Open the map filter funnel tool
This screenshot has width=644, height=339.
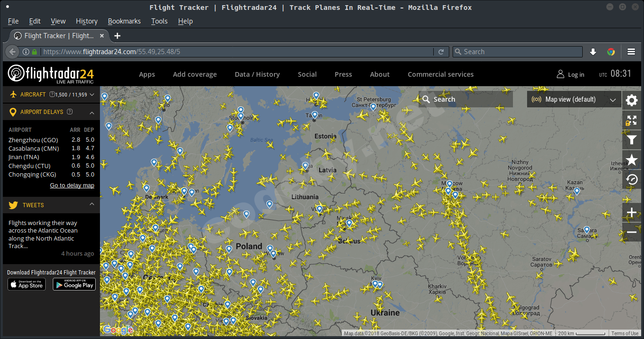(x=632, y=140)
